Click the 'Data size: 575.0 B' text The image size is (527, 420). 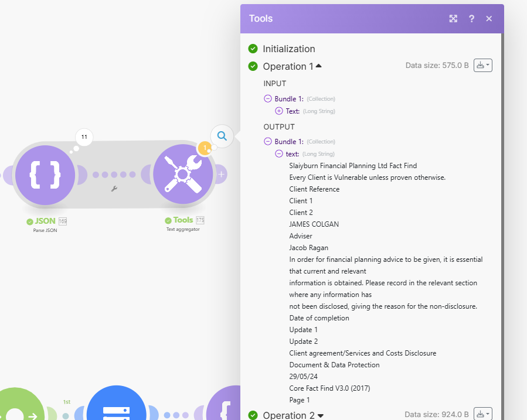click(x=437, y=66)
